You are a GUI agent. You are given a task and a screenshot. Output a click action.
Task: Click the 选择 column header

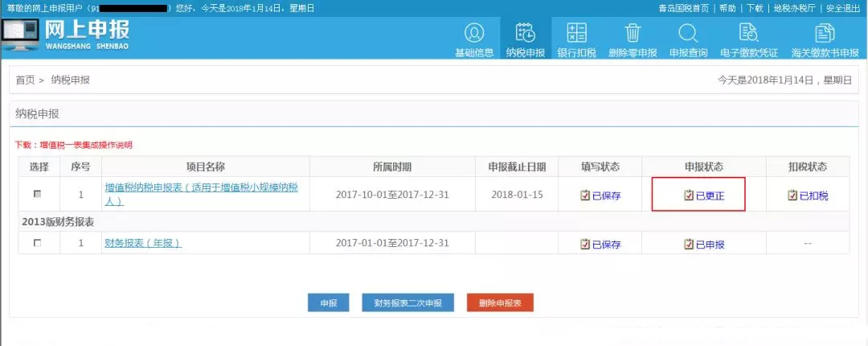(x=39, y=167)
